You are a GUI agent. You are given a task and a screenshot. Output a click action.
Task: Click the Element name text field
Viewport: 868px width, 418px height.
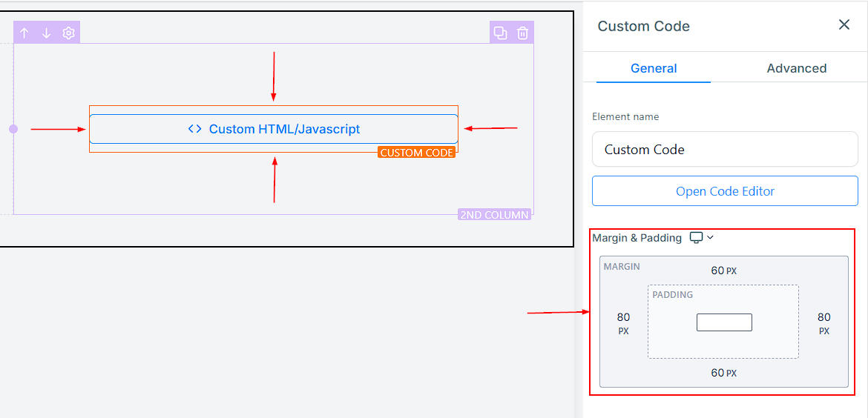[x=725, y=149]
